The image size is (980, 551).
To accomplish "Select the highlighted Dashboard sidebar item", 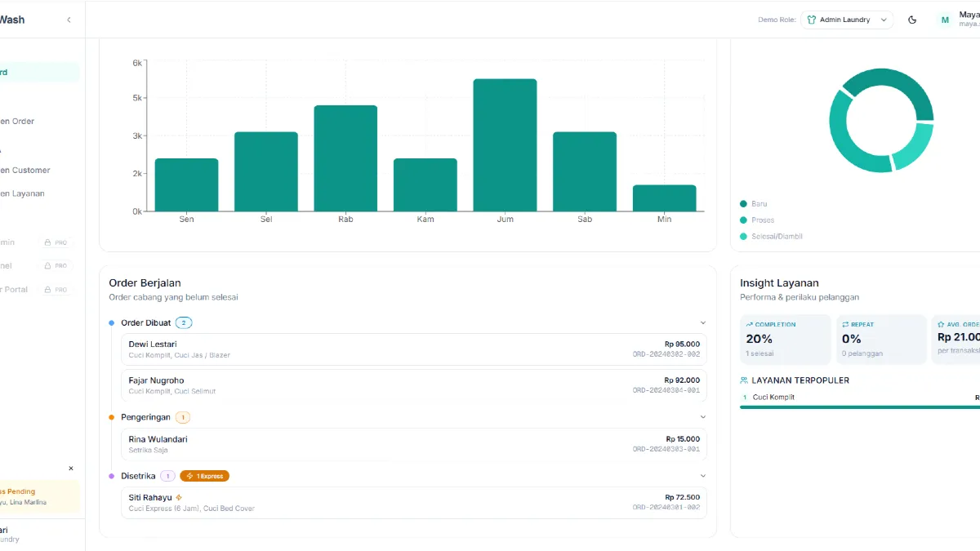I will point(40,72).
